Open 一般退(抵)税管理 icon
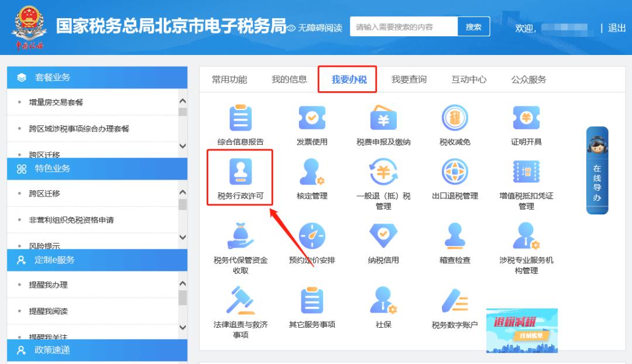The image size is (632, 364). point(383,171)
